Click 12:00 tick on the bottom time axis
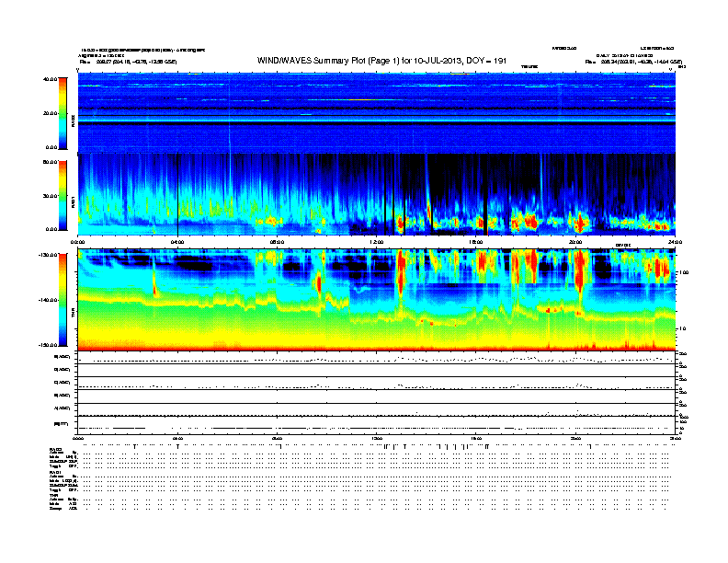 [377, 438]
